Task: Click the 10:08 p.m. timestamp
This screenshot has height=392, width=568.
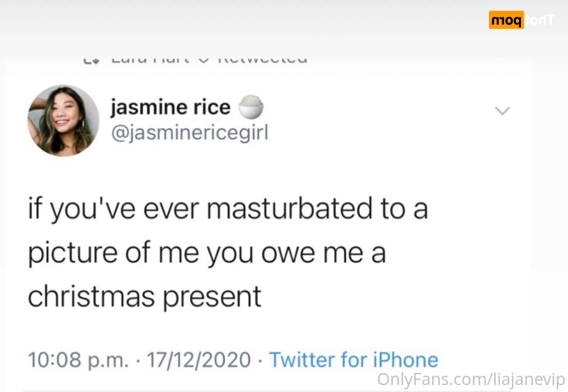Action: click(78, 360)
